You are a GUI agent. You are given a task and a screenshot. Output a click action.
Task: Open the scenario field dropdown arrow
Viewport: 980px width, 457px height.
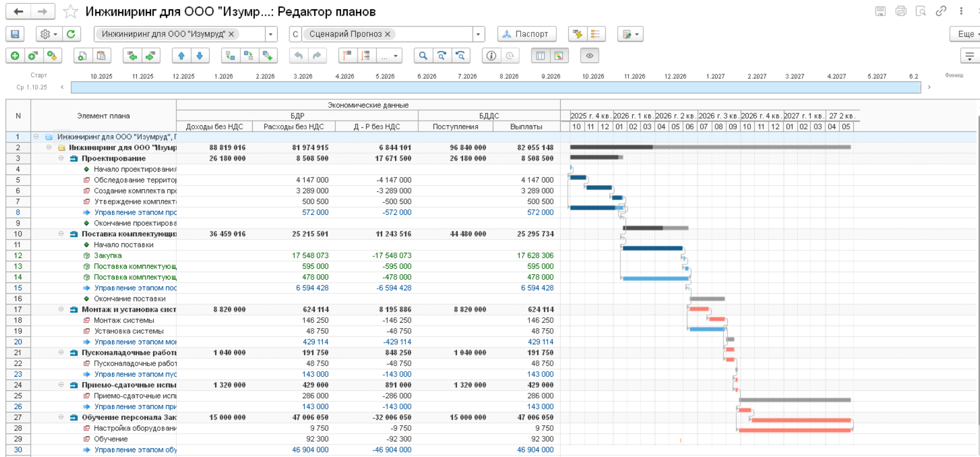point(478,34)
